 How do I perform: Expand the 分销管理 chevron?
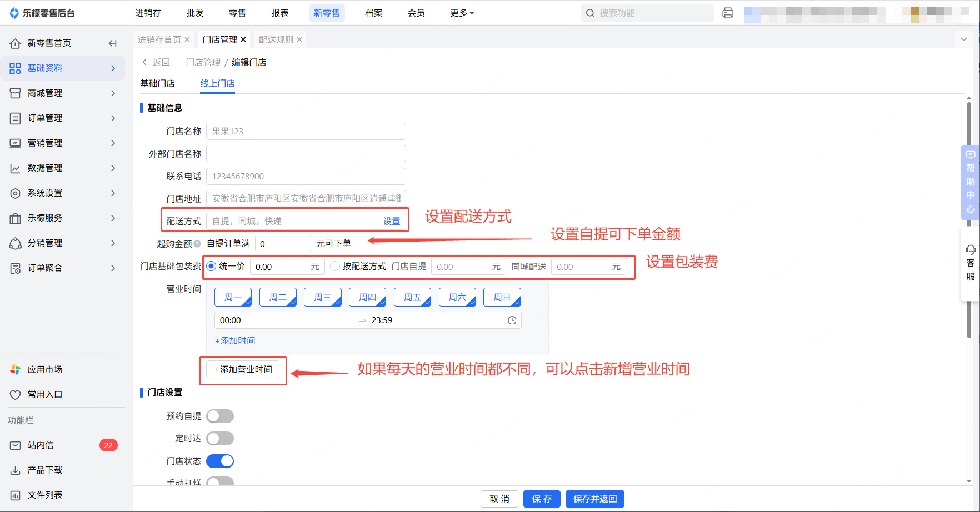point(113,243)
